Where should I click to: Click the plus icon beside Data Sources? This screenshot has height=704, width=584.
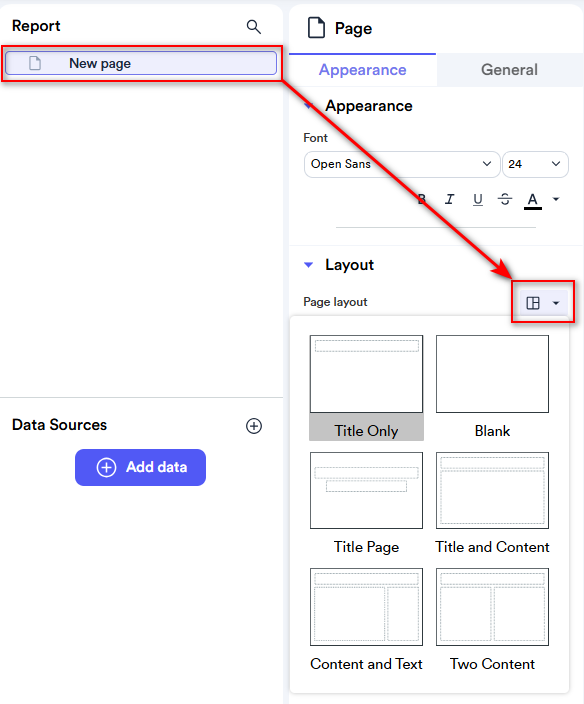click(x=254, y=426)
